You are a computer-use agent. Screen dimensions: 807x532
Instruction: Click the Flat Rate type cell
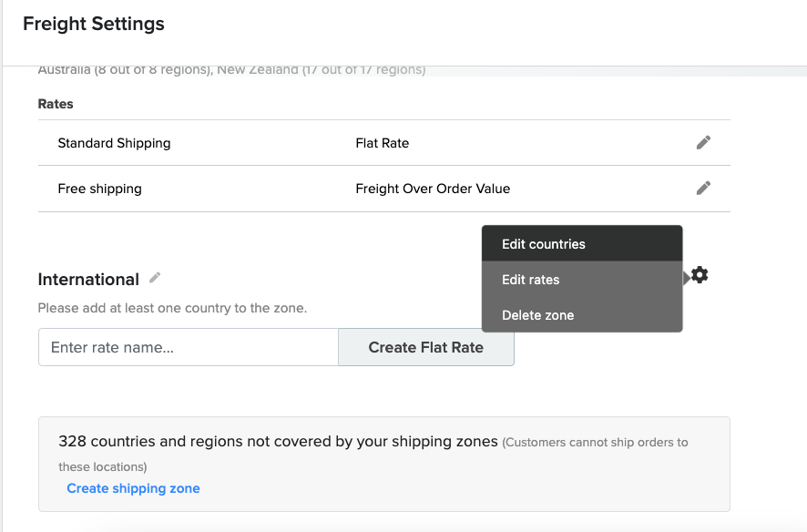point(382,143)
